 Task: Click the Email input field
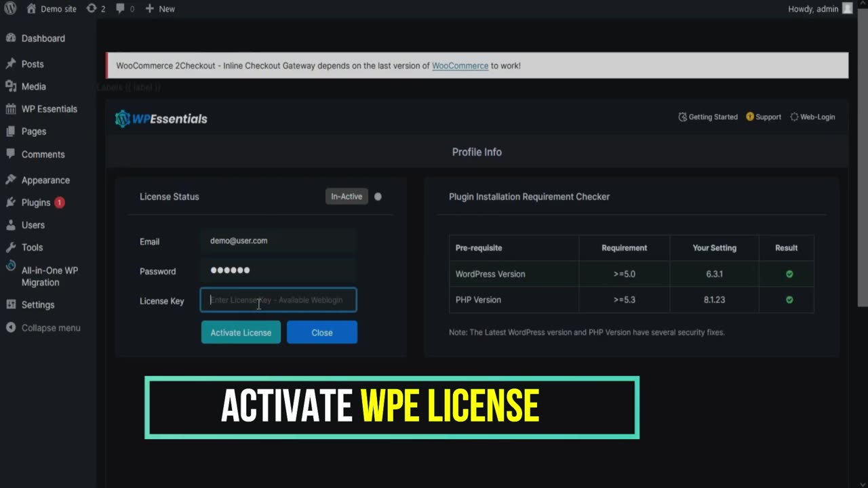click(x=279, y=241)
